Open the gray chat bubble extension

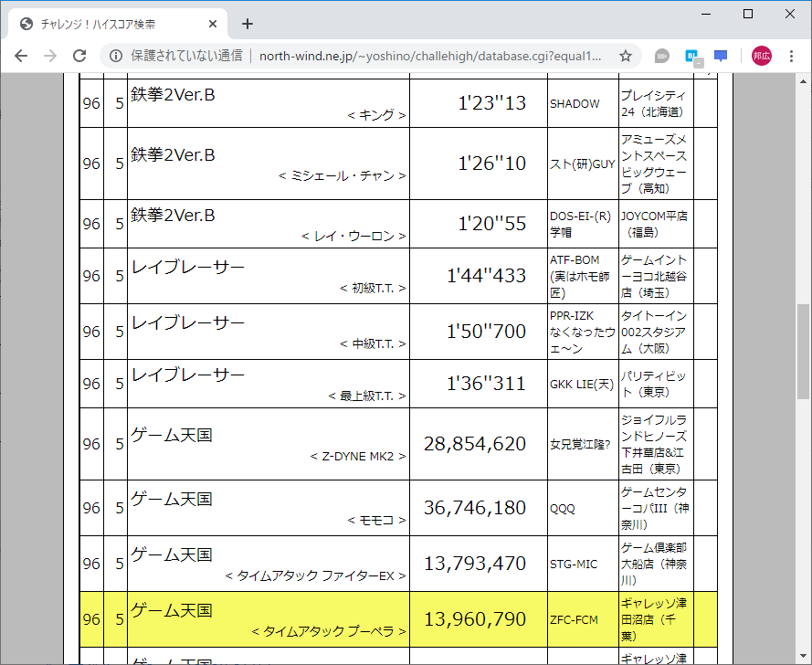[x=662, y=56]
